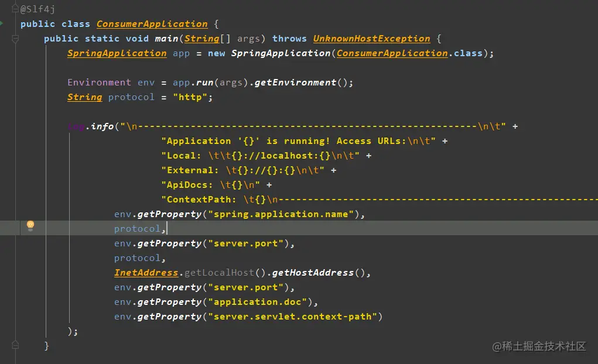The image size is (598, 364).
Task: Click the void keyword
Action: click(x=137, y=39)
